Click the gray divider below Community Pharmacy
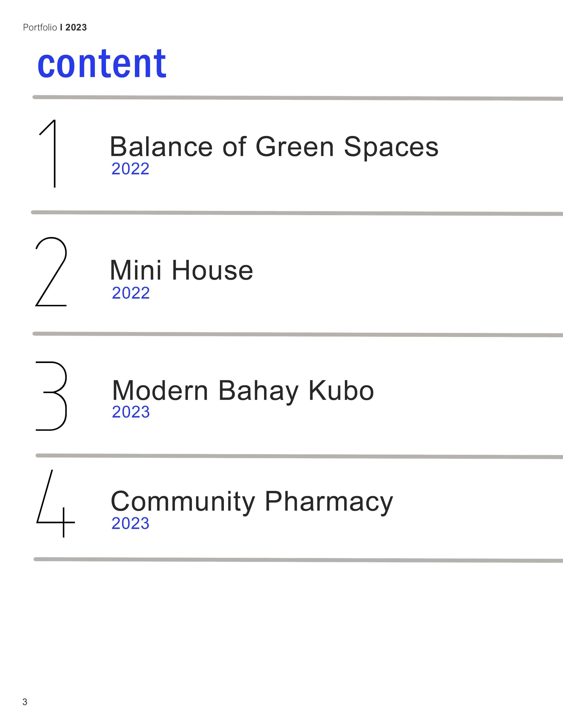The height and width of the screenshot is (728, 563). click(298, 560)
